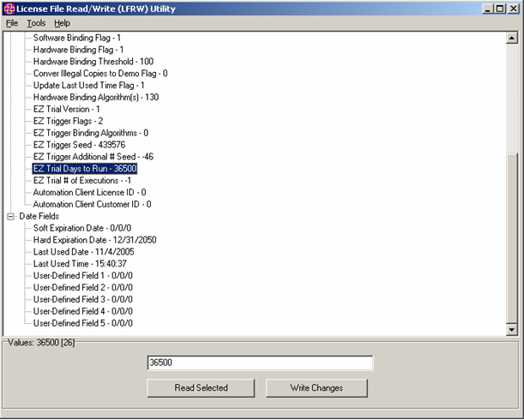Minimize the LFRW Utility window
This screenshot has width=524, height=420.
(x=488, y=9)
